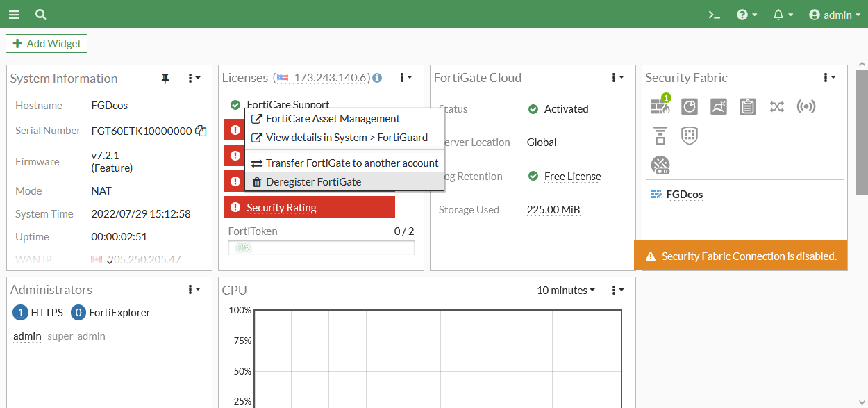
Task: Copy the serial number icon
Action: pos(201,130)
